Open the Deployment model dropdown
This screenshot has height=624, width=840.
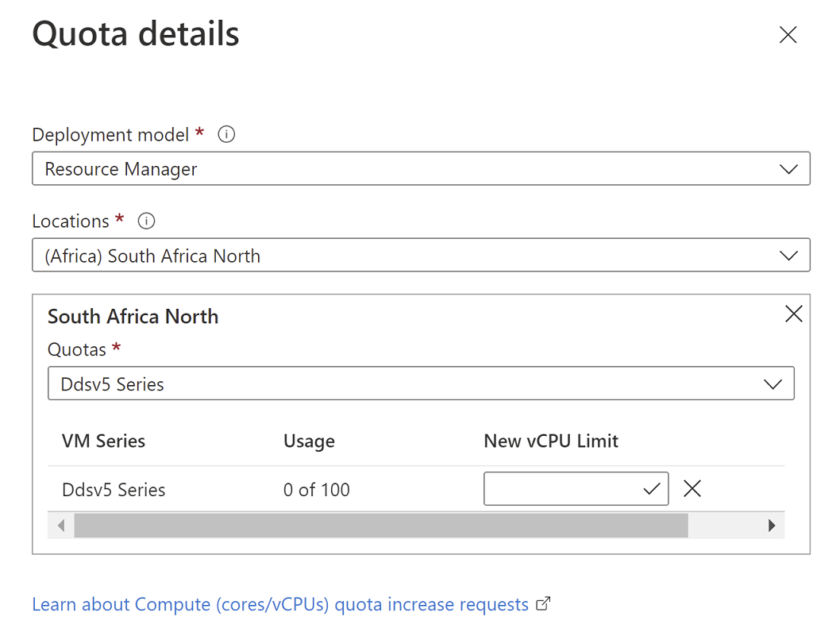coord(788,168)
